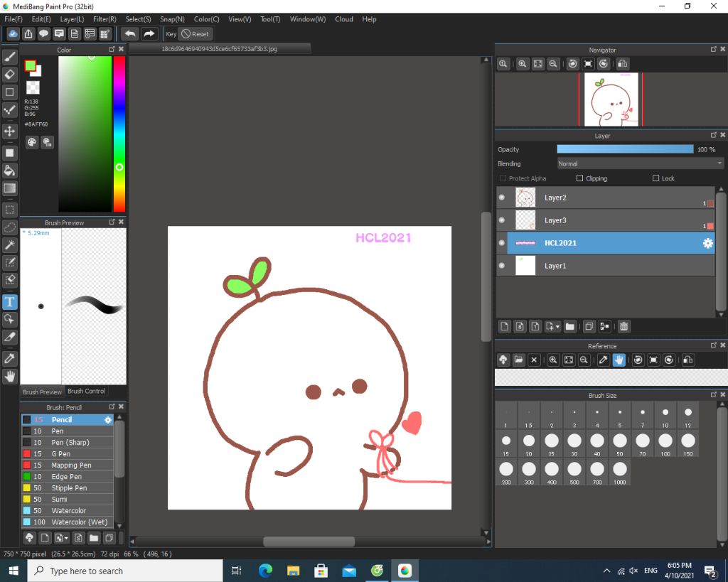Viewport: 728px width, 582px height.
Task: Select the Hand tool in left toolbar
Action: pos(10,377)
